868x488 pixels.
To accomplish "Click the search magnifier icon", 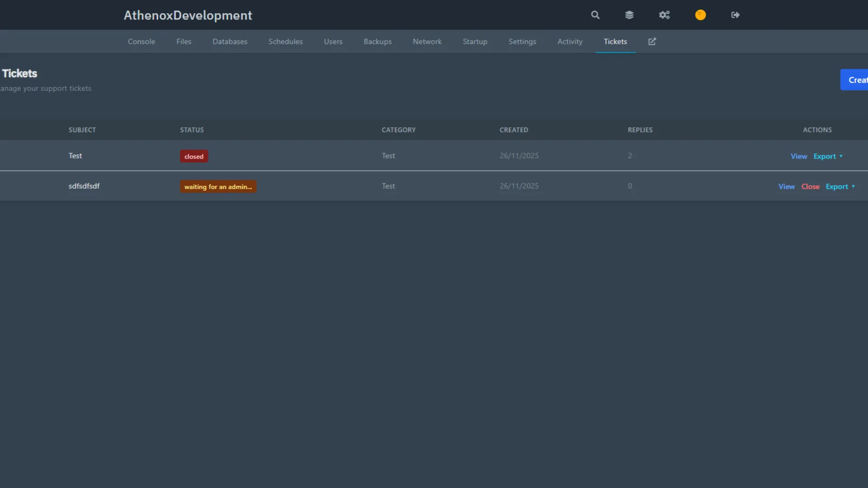I will coord(595,15).
